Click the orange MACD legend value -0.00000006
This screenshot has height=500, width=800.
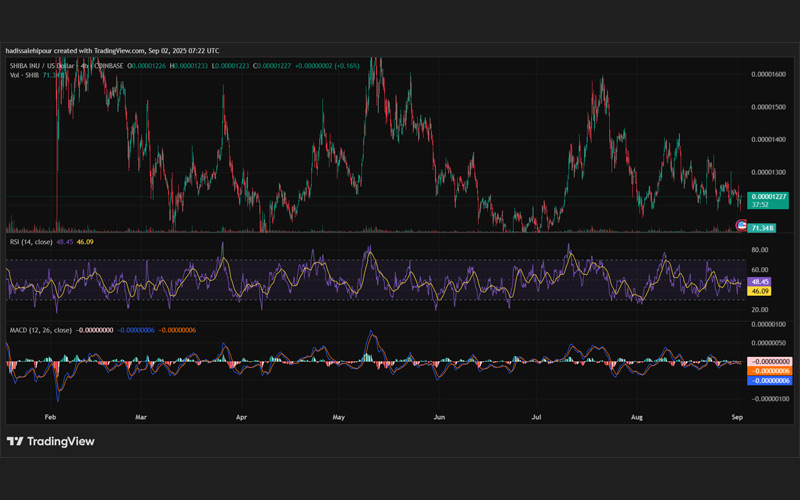177,330
